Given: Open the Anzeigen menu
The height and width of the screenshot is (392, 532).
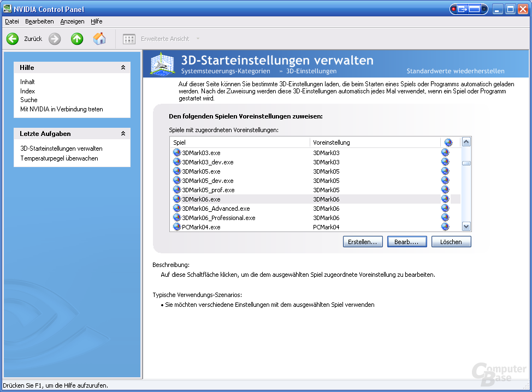Looking at the screenshot, I should point(72,21).
